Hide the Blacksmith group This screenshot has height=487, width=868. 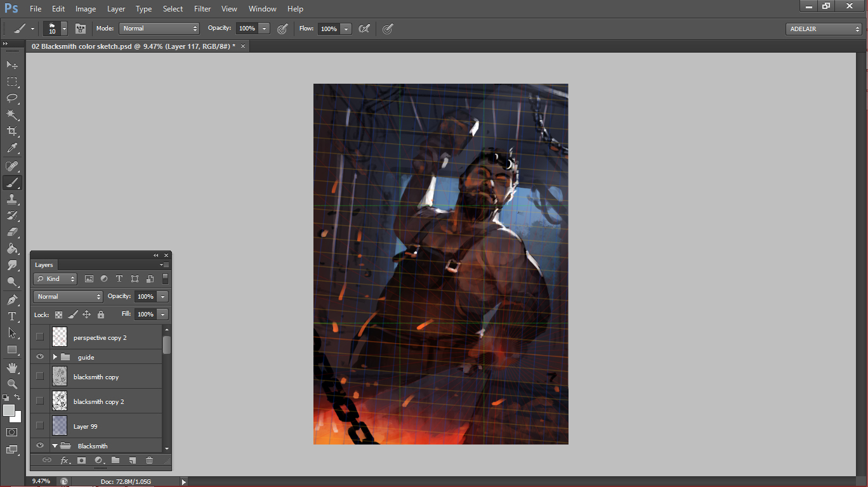coord(40,446)
